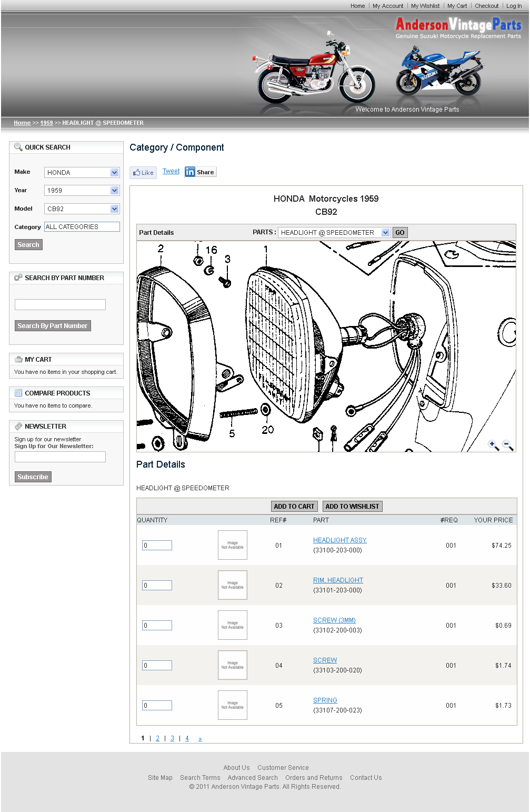Click the Facebook Like button
Image resolution: width=530 pixels, height=812 pixels.
click(x=143, y=173)
